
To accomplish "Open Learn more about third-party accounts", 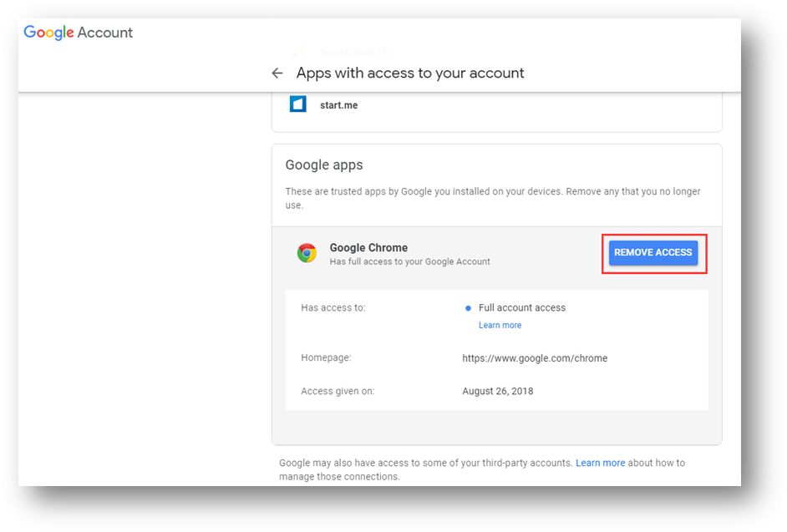I will pyautogui.click(x=601, y=463).
